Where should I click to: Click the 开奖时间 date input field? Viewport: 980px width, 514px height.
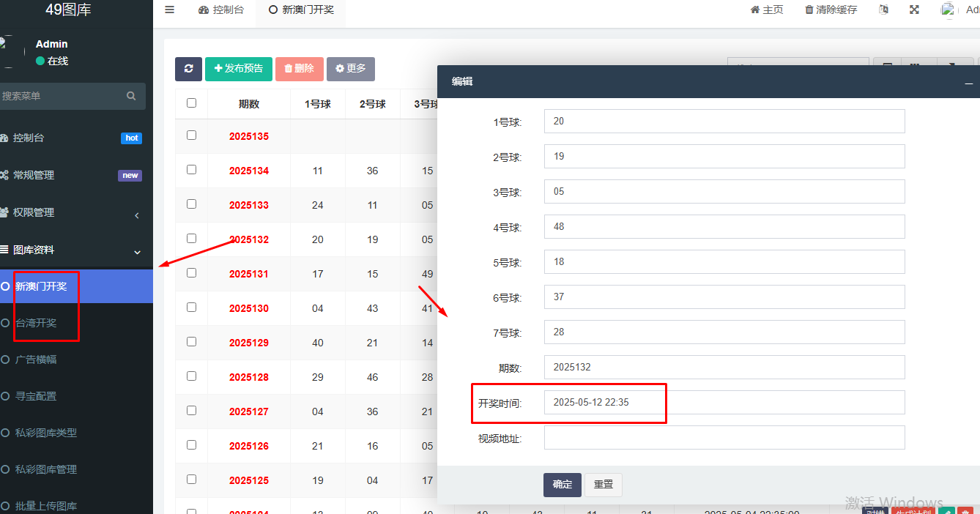pos(724,403)
